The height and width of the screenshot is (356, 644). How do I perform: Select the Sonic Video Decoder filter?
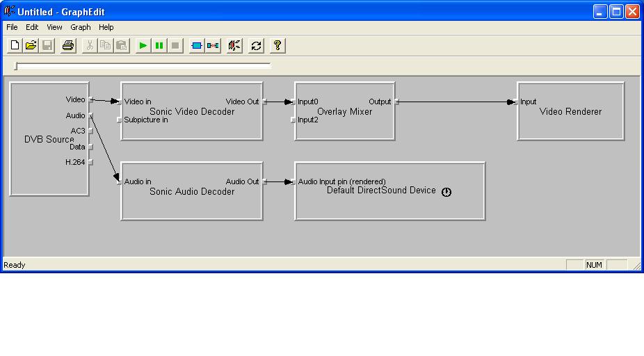192,111
